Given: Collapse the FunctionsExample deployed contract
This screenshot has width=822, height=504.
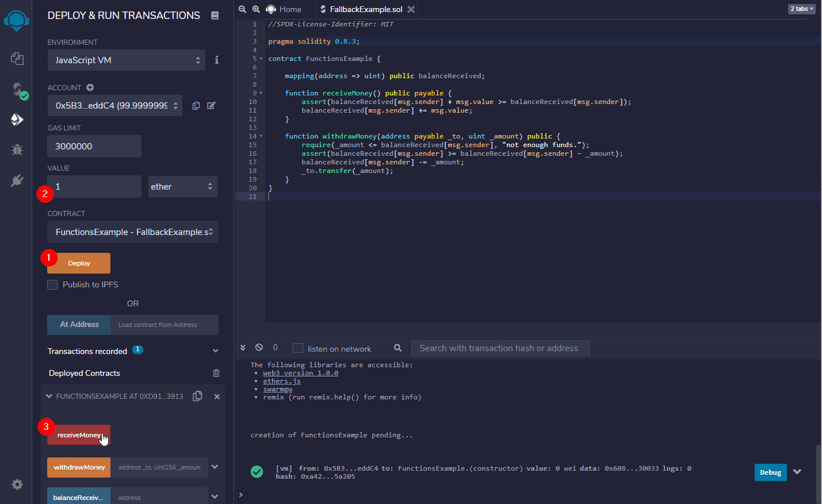Looking at the screenshot, I should click(49, 397).
